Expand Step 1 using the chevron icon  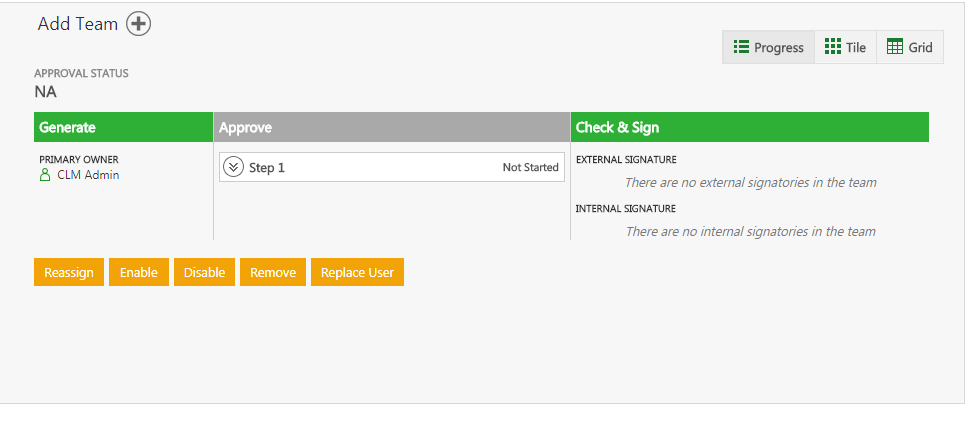(x=233, y=167)
